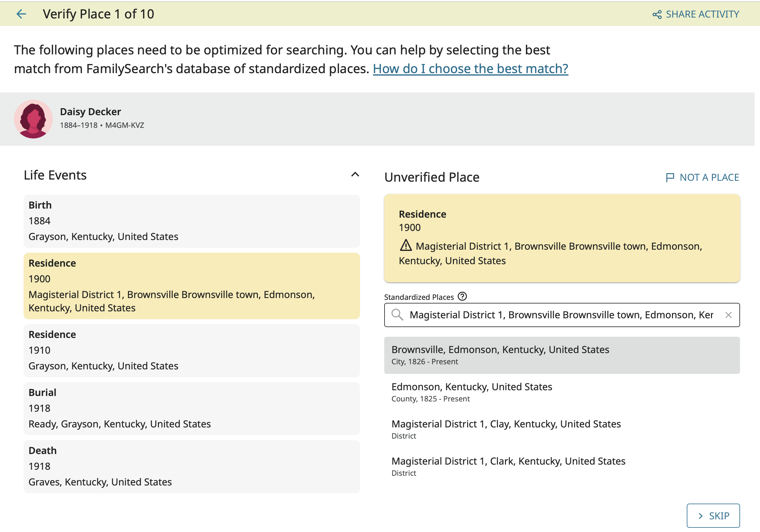Click SHARE ACTIVITY label
The height and width of the screenshot is (532, 760).
pyautogui.click(x=703, y=14)
